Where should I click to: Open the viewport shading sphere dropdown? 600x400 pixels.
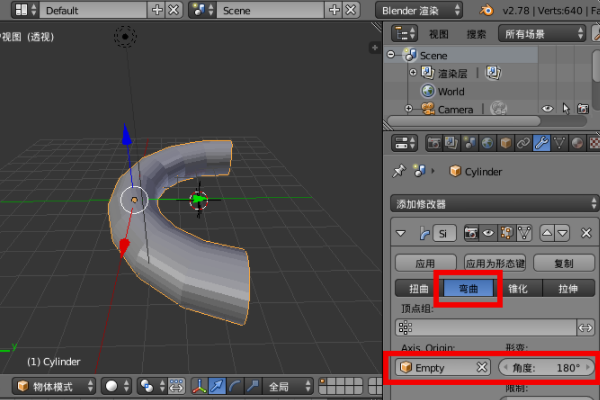[x=117, y=386]
